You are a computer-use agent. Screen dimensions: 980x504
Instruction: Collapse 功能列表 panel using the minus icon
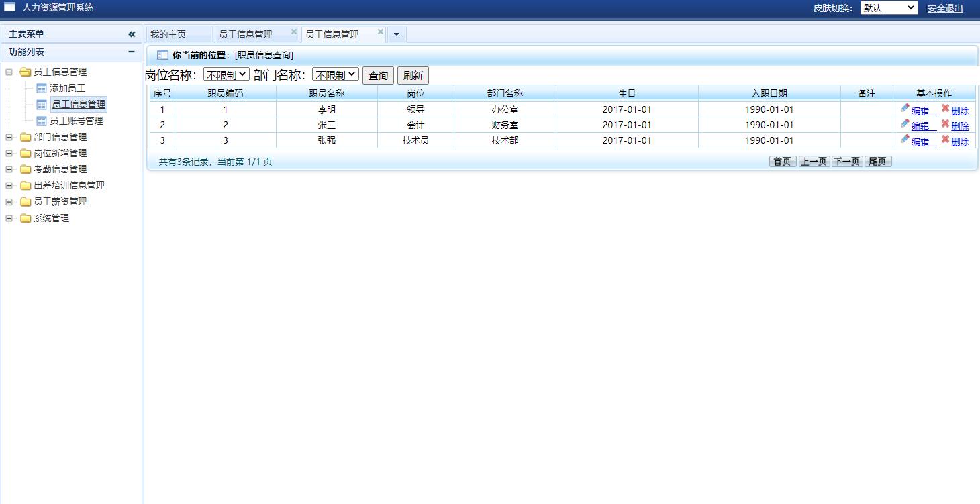pyautogui.click(x=132, y=52)
